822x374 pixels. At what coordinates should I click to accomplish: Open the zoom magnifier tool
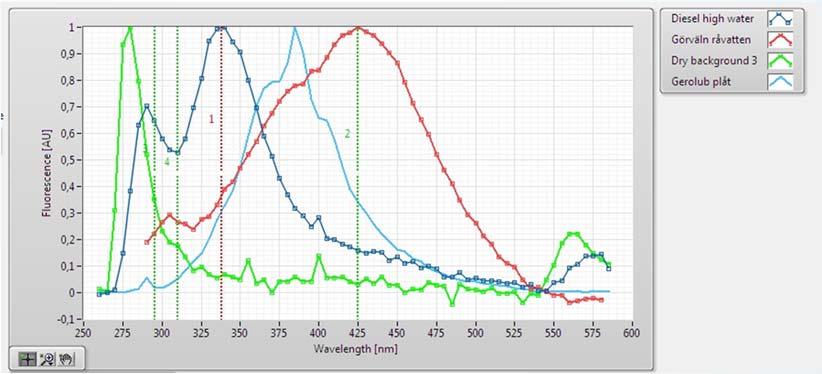click(47, 359)
